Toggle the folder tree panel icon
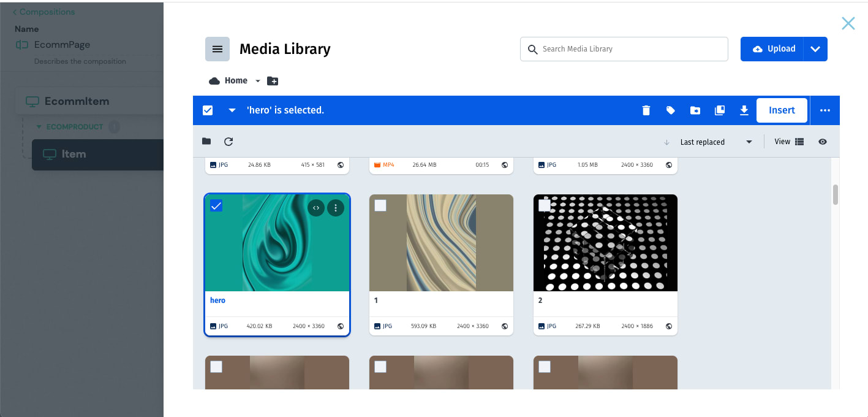This screenshot has width=868, height=417. 206,142
